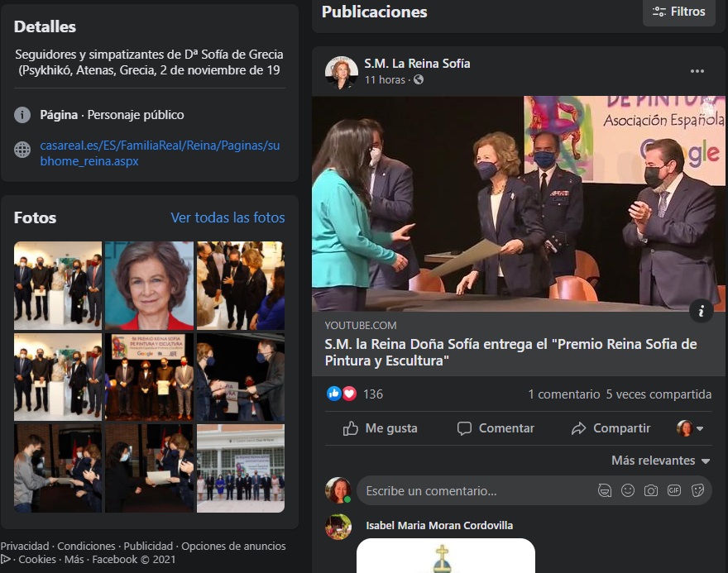Open photo of woman in black receiving certificate
The height and width of the screenshot is (573, 728).
[x=149, y=468]
